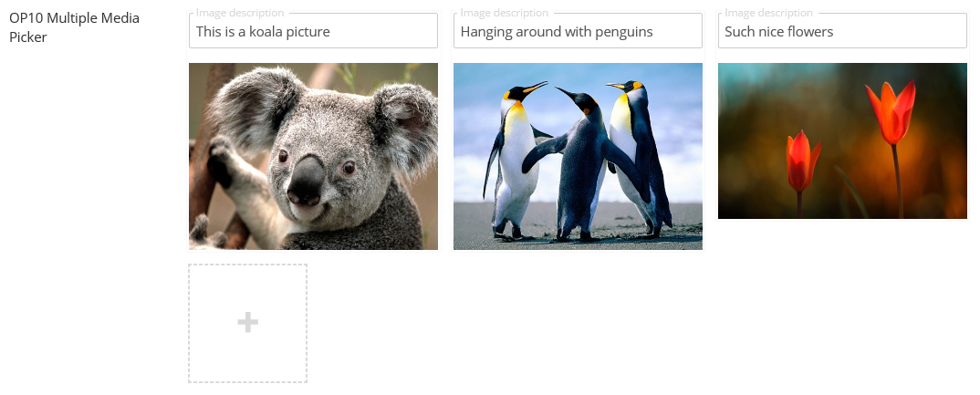980x395 pixels.
Task: Focus the 'This is a koala picture' field
Action: [x=313, y=31]
